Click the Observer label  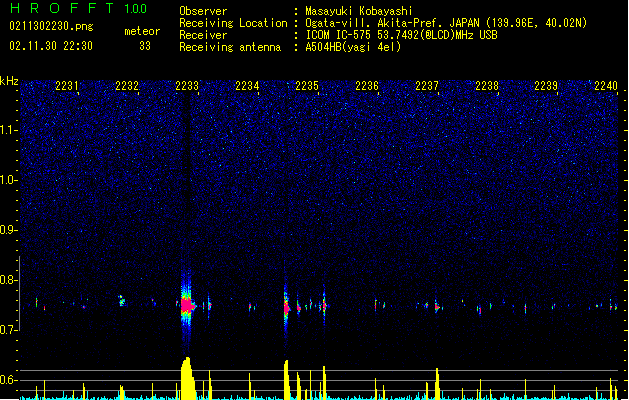pyautogui.click(x=203, y=11)
